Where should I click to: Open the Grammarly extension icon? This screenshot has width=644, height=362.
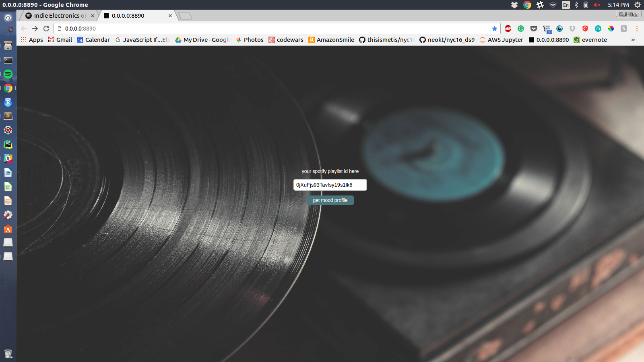[521, 29]
